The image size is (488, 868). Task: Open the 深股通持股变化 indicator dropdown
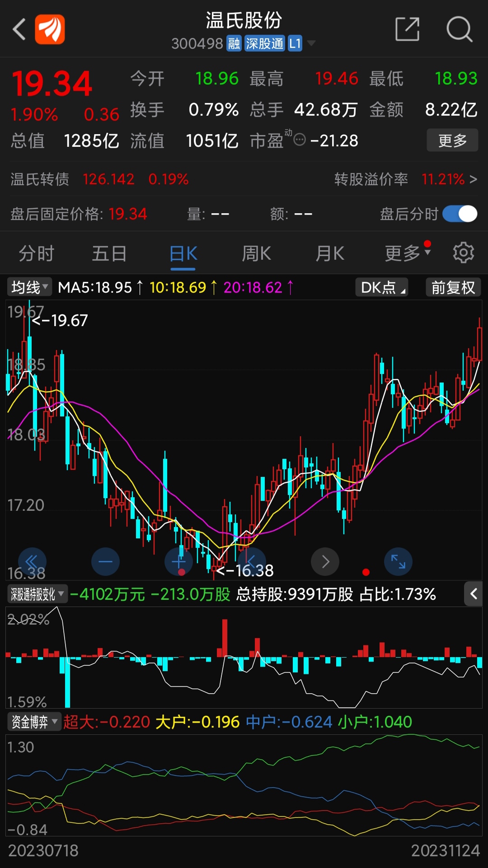pyautogui.click(x=37, y=594)
